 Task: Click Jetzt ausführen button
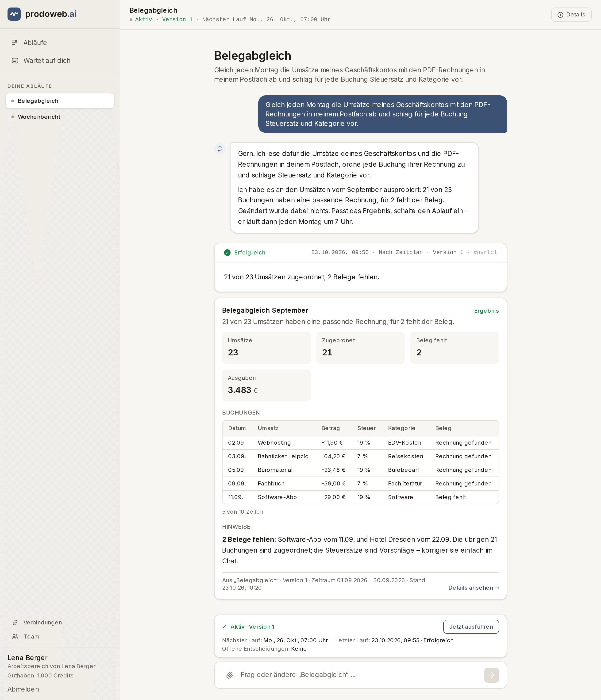(x=471, y=627)
